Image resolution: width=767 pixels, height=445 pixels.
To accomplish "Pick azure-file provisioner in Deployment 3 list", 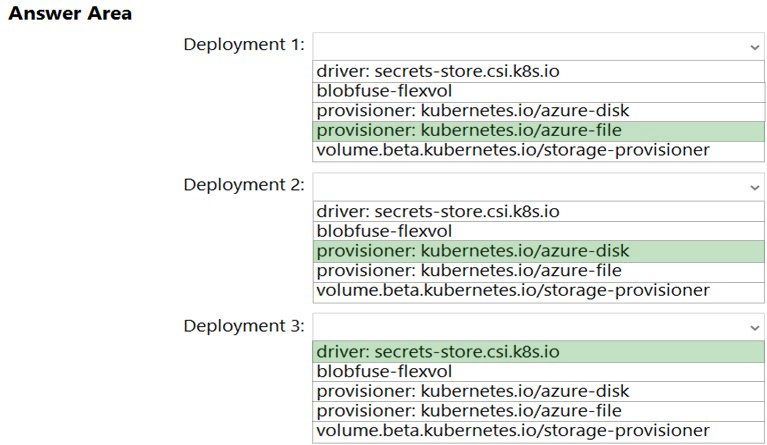I will (469, 411).
